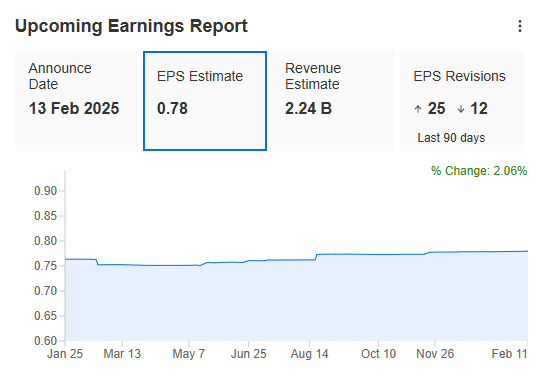The image size is (543, 377).
Task: Click the Feb 11 marker on chart axis
Action: pos(509,354)
